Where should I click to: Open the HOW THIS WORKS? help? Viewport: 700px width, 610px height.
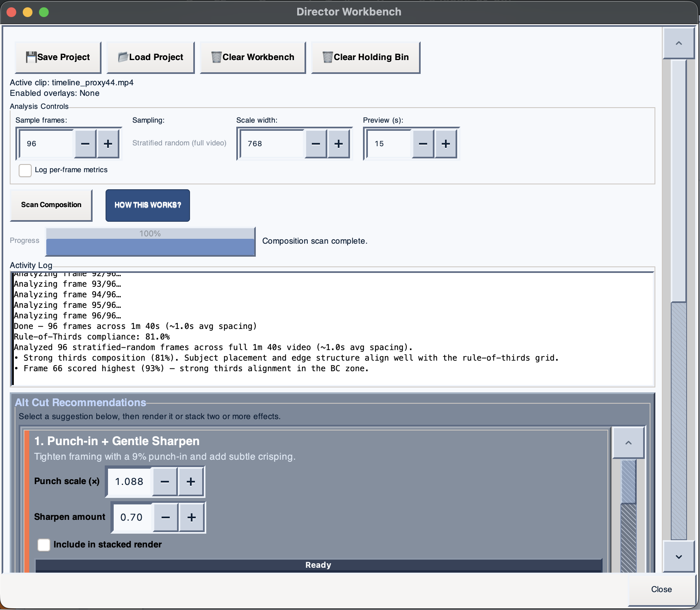coord(148,205)
